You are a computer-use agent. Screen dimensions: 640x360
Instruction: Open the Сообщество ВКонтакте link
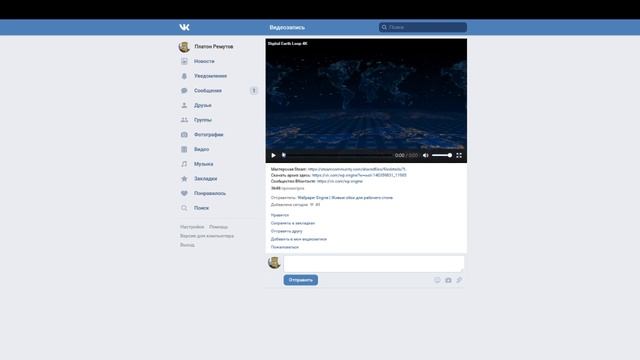(x=340, y=181)
